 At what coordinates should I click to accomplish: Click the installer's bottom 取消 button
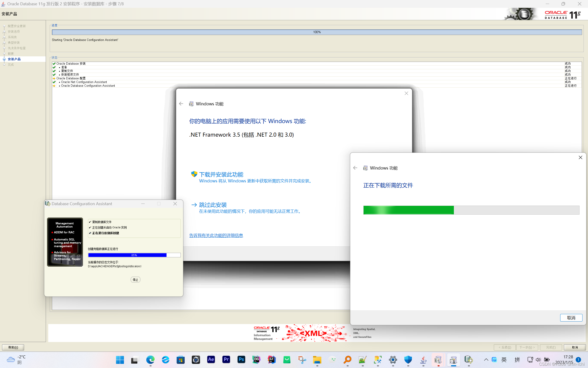[x=575, y=347]
